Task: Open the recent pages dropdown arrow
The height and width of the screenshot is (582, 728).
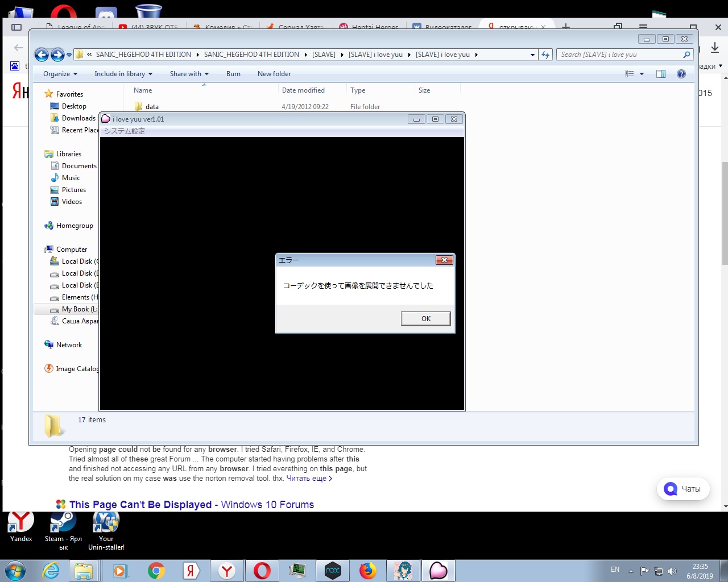Action: pyautogui.click(x=69, y=55)
